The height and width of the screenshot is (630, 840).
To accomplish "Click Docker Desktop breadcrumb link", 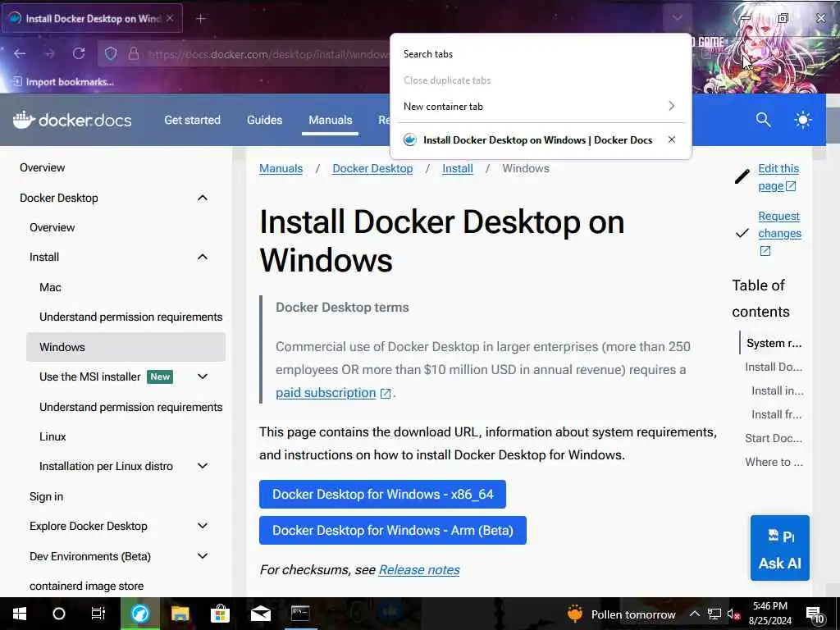I will [x=372, y=169].
